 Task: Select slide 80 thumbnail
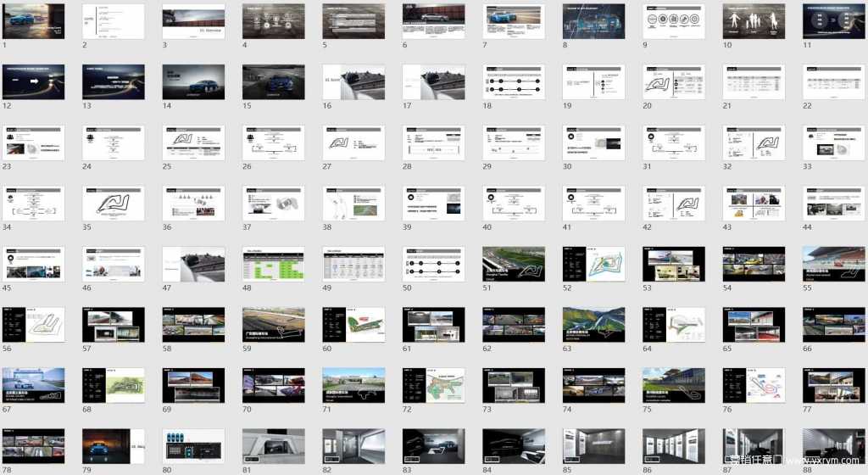pos(194,446)
